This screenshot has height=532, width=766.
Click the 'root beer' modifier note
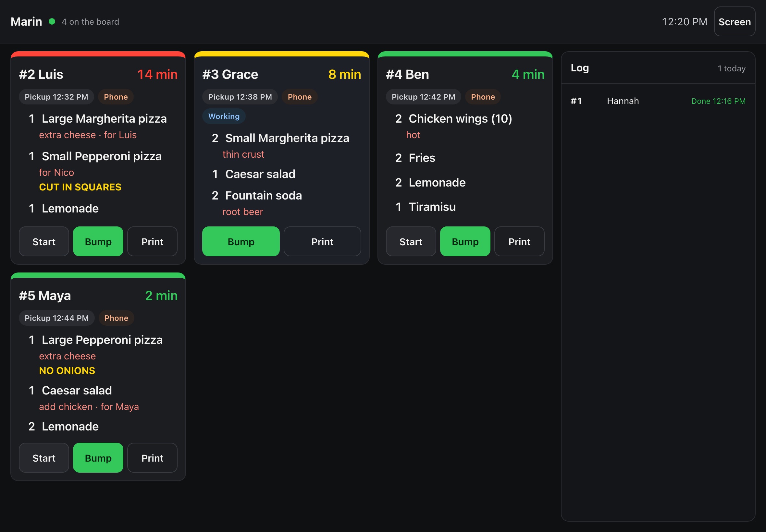point(243,212)
